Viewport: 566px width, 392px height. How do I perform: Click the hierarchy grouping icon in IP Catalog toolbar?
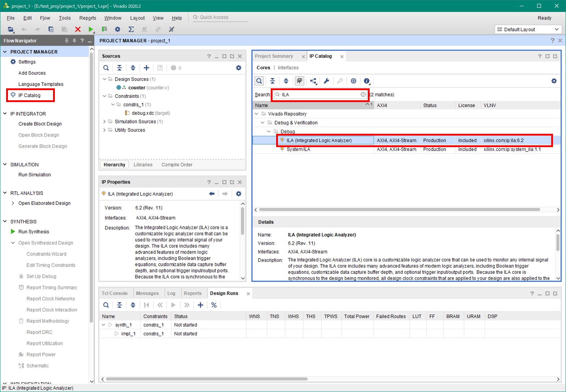point(313,81)
